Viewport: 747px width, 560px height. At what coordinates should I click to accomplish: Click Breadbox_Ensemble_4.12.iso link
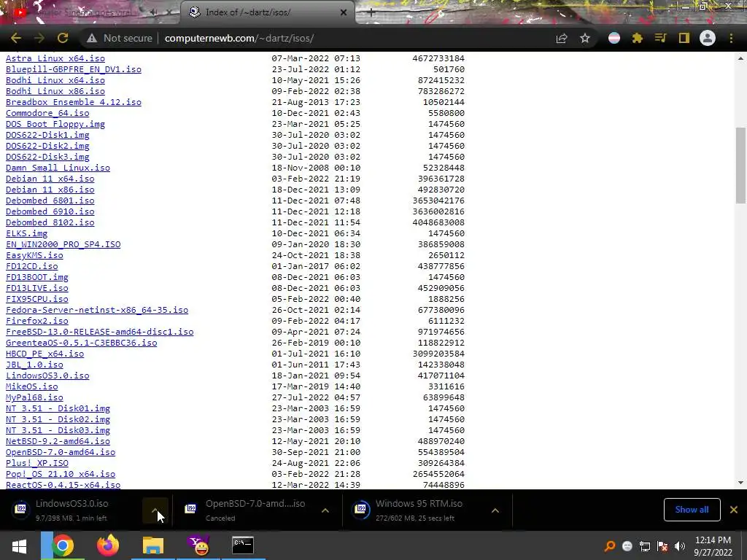(74, 102)
